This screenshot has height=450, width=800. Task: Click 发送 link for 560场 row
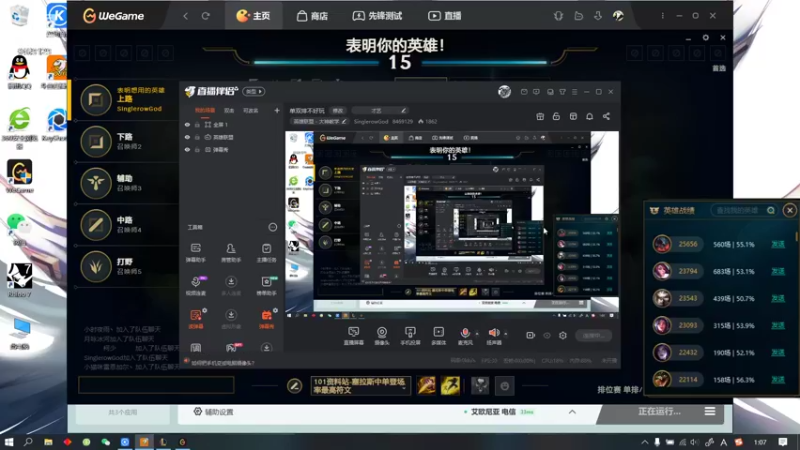click(x=778, y=244)
